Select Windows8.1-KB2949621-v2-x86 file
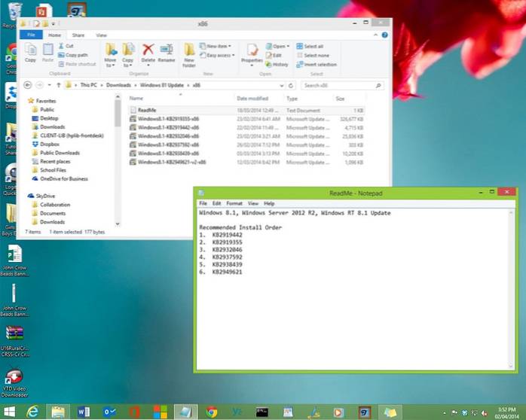Screen dimensions: 526x420 click(x=246, y=162)
